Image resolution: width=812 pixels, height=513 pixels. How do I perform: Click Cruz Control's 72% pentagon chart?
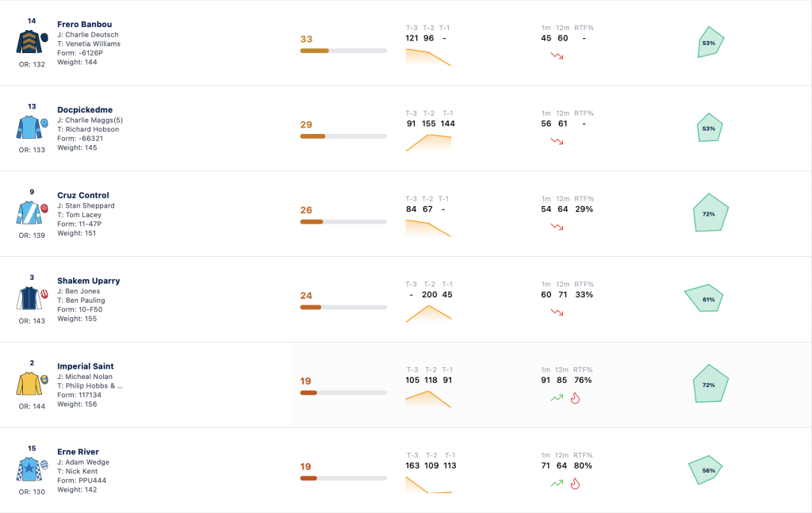coord(710,212)
